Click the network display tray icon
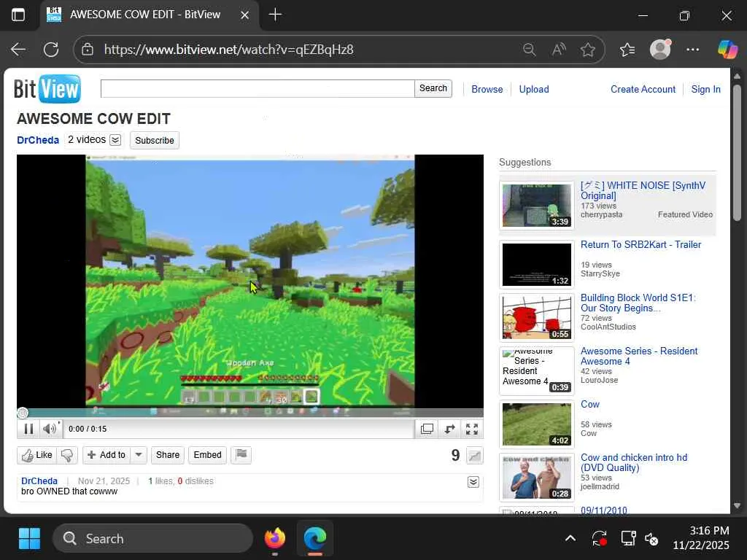Viewport: 747px width, 560px height. click(628, 539)
